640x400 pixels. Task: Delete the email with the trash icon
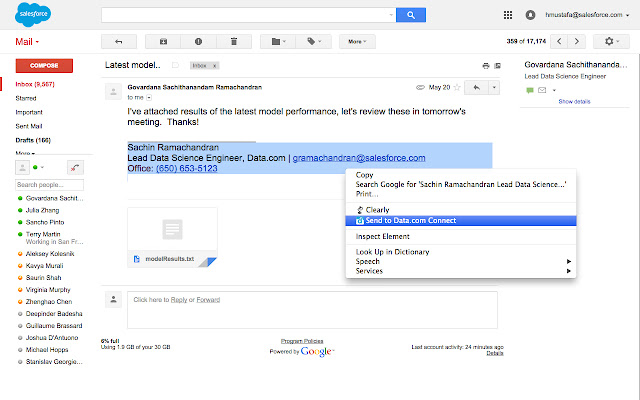[x=234, y=41]
